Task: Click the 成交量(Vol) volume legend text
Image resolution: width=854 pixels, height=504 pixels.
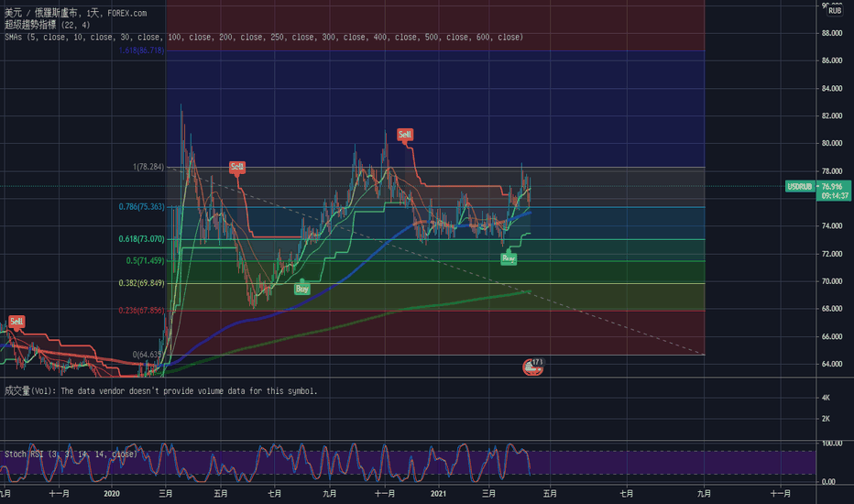Action: click(160, 390)
